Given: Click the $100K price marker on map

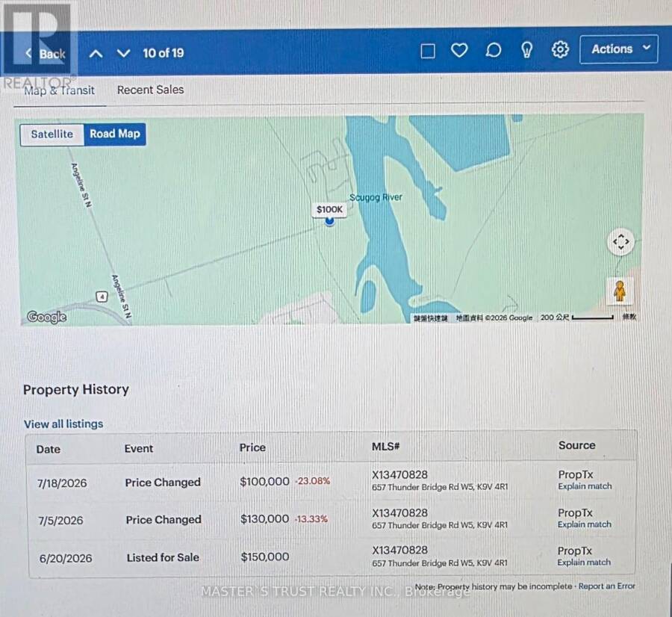Looking at the screenshot, I should (x=329, y=209).
